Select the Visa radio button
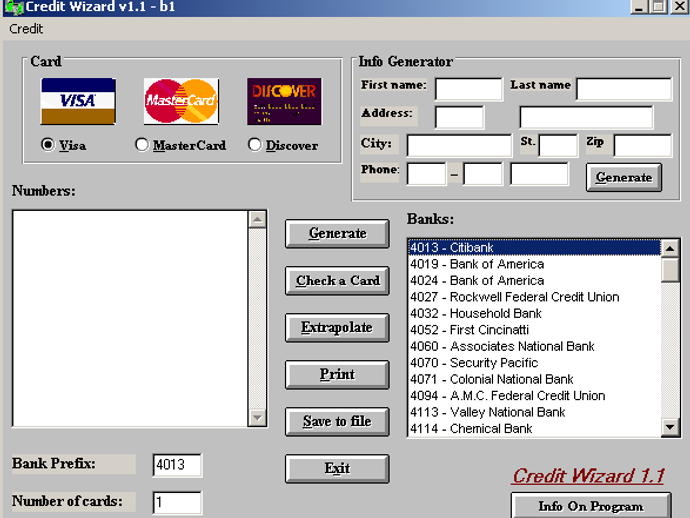The height and width of the screenshot is (518, 690). point(48,144)
